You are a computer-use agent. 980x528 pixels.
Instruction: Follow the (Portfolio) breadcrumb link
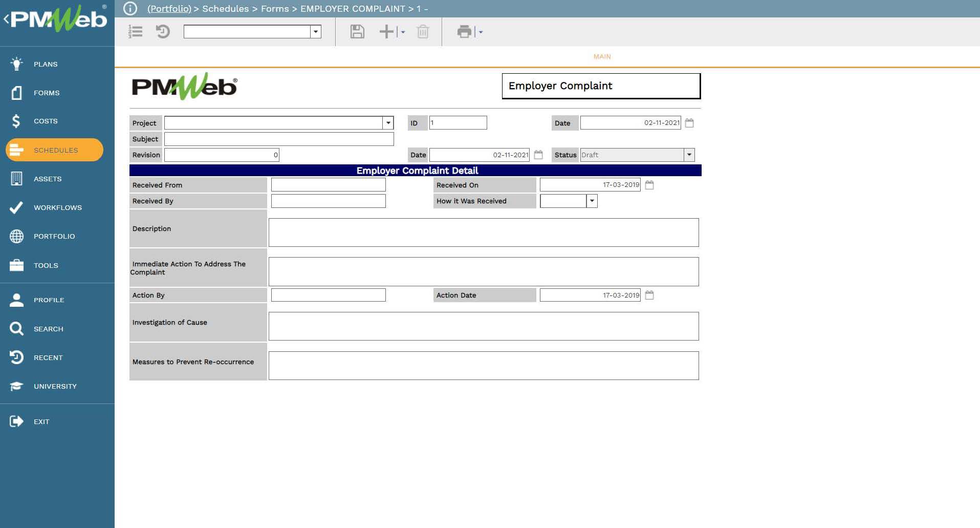pyautogui.click(x=169, y=9)
